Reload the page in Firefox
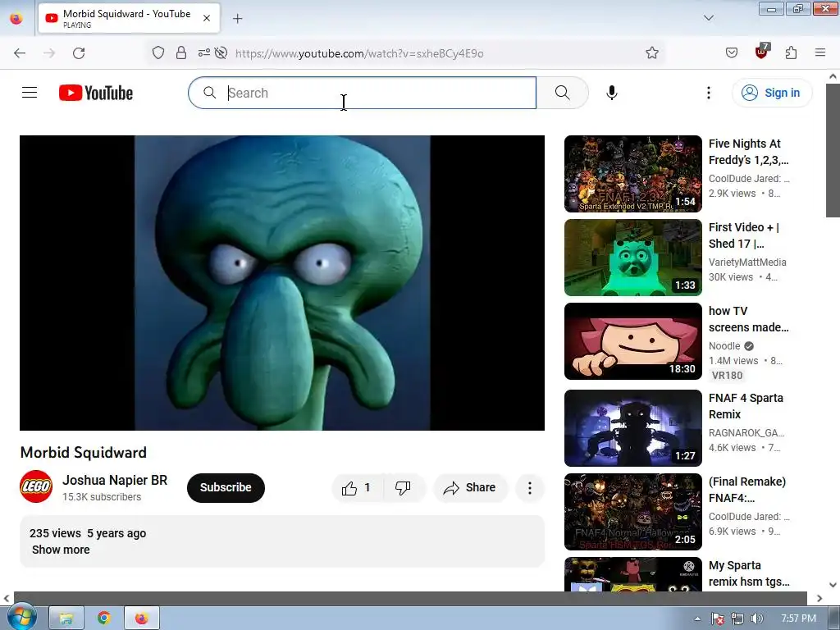The height and width of the screenshot is (630, 840). click(x=79, y=52)
